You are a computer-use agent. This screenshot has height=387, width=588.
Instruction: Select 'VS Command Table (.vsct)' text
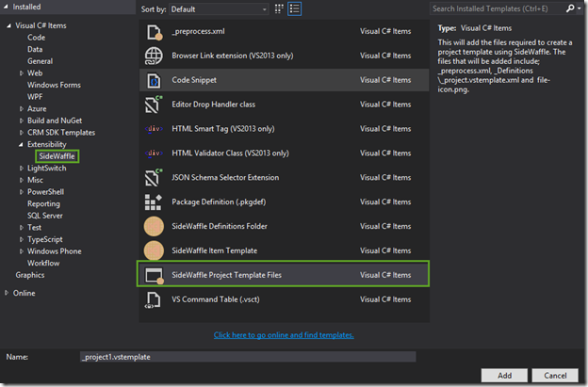coord(216,299)
